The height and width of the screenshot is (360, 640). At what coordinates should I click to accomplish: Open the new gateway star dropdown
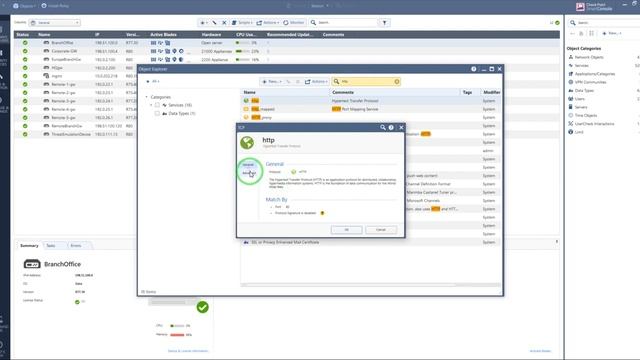click(203, 22)
